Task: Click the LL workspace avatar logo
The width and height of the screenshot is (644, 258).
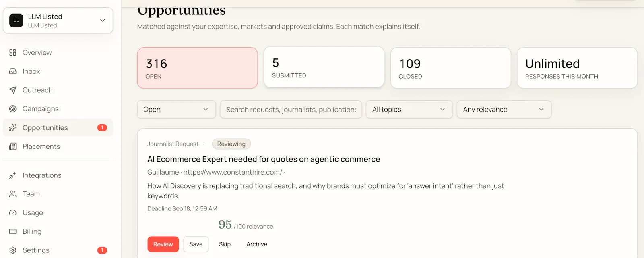Action: point(16,20)
